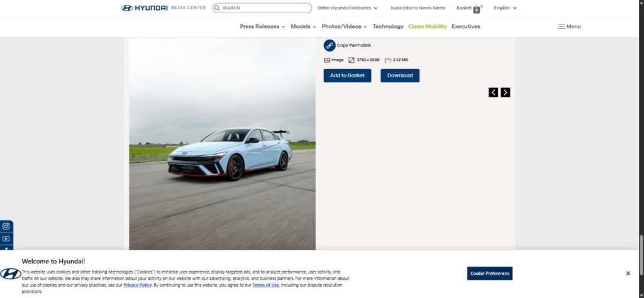Click the Download button
Screen dimensions: 644x298
click(400, 75)
